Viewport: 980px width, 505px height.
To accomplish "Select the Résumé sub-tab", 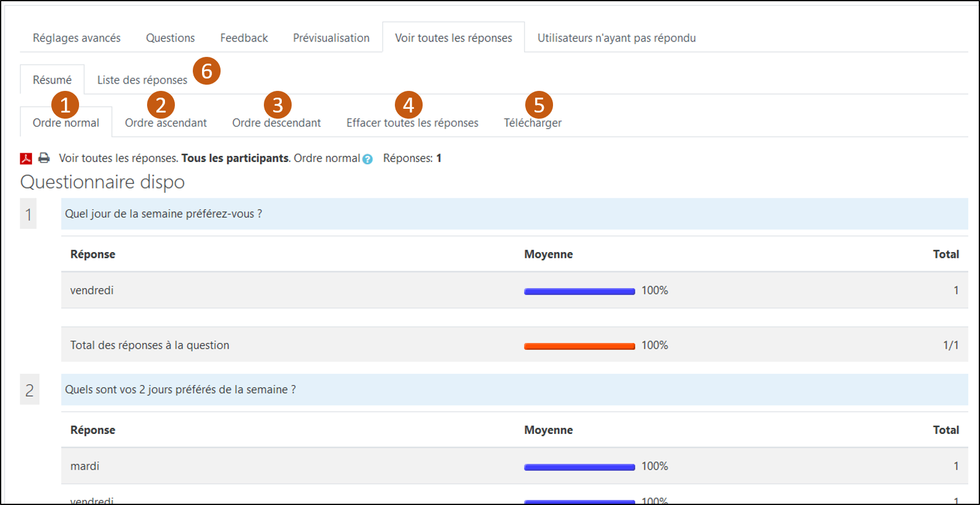I will [52, 80].
